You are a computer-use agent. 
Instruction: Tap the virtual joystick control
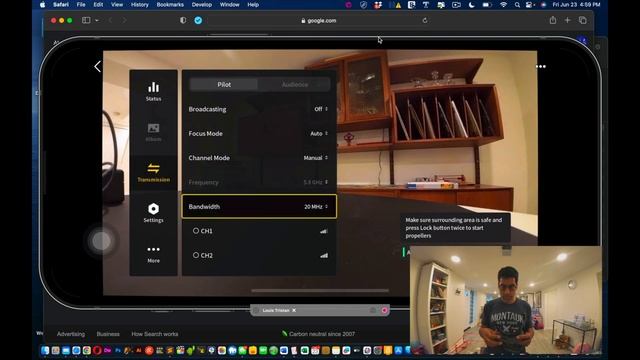point(101,241)
